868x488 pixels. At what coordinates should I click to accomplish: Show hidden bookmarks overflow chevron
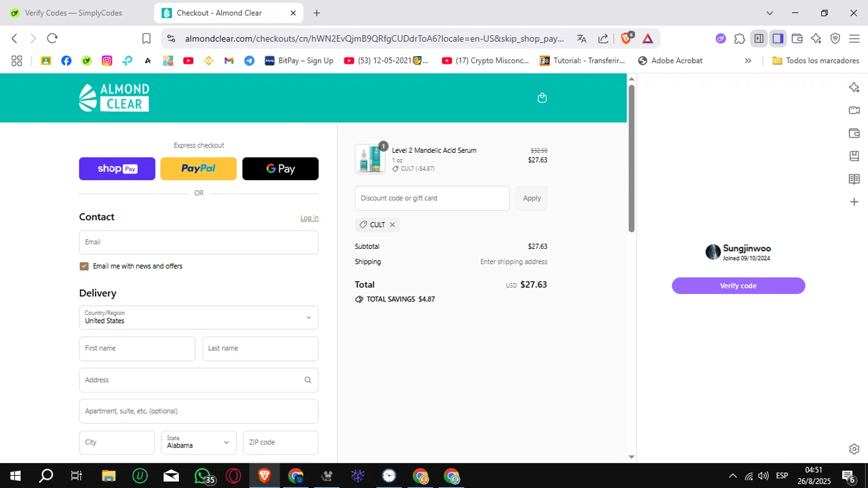pyautogui.click(x=748, y=61)
